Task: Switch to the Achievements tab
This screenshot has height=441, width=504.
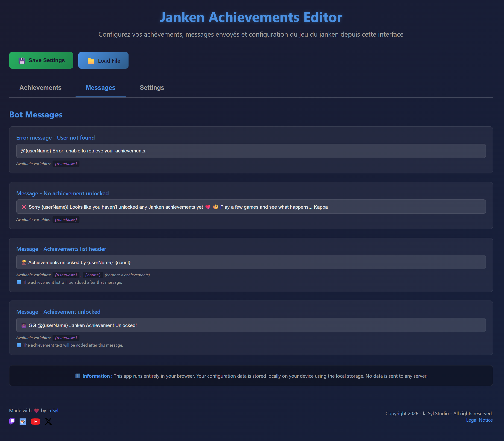Action: pos(40,88)
